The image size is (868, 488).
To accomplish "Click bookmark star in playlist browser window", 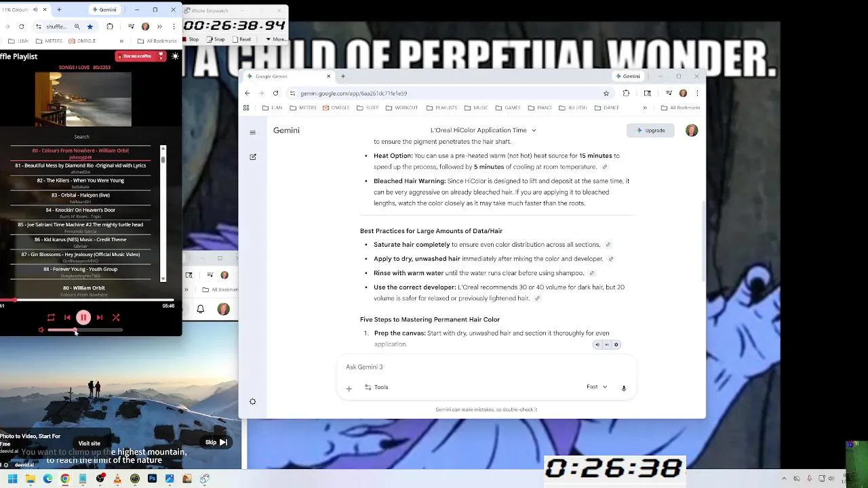I will [90, 26].
